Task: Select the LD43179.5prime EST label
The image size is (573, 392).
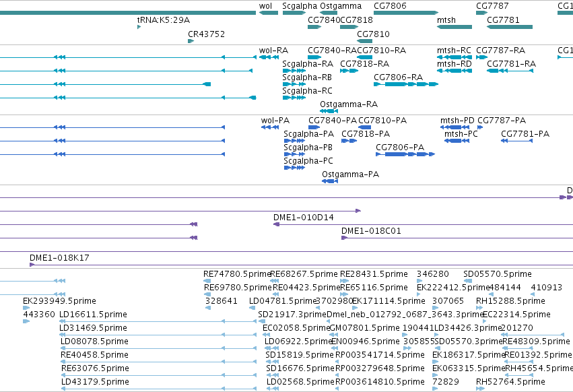Action: point(95,382)
